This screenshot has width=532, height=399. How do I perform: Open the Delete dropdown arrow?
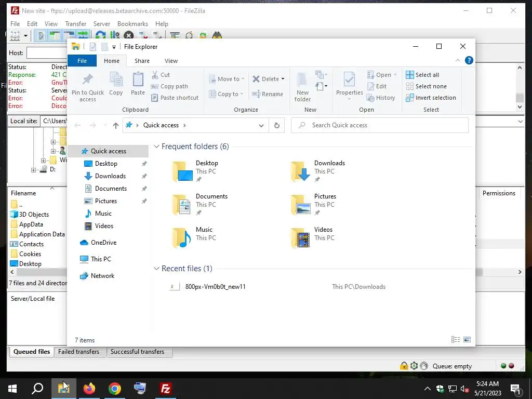coord(283,79)
